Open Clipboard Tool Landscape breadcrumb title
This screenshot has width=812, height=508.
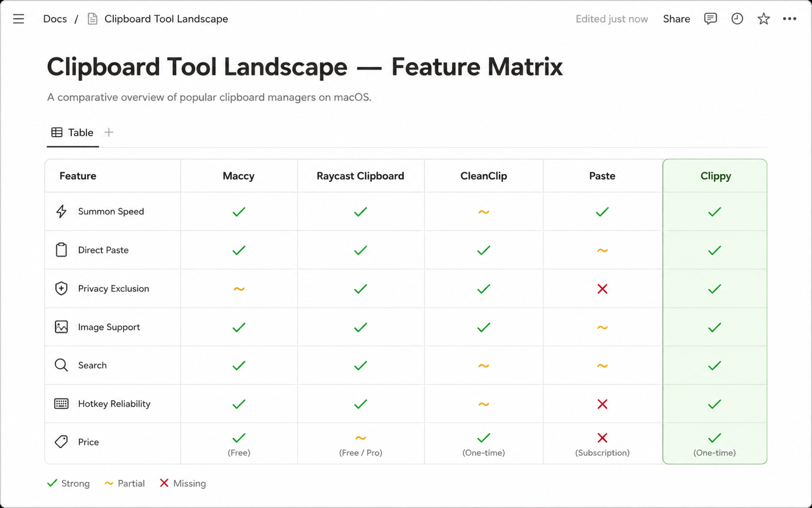[166, 19]
